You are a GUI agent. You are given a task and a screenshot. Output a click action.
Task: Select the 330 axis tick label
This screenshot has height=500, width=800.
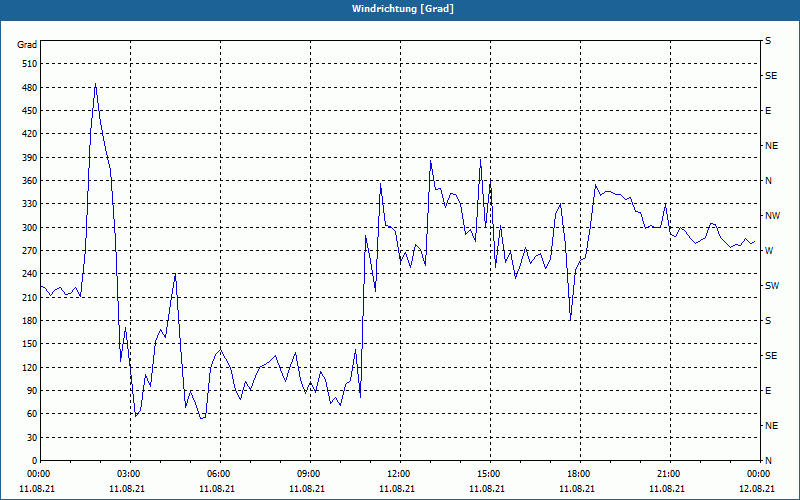click(x=30, y=204)
